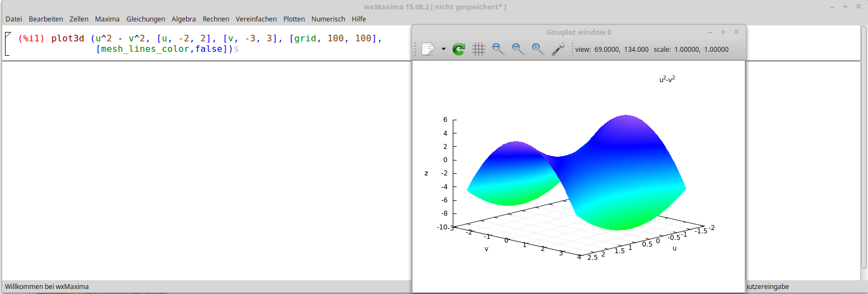Open the Zellen menu
This screenshot has height=294, width=868.
click(79, 19)
